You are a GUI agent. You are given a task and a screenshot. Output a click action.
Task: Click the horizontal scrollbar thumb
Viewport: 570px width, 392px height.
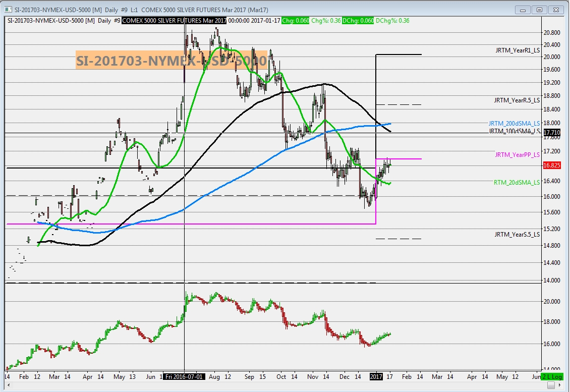point(551,385)
